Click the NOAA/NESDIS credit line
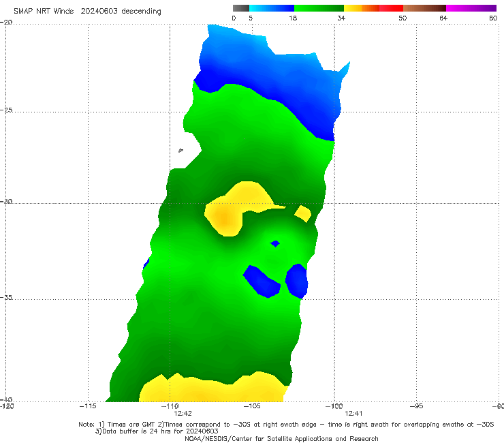The image size is (504, 443). pos(281,438)
